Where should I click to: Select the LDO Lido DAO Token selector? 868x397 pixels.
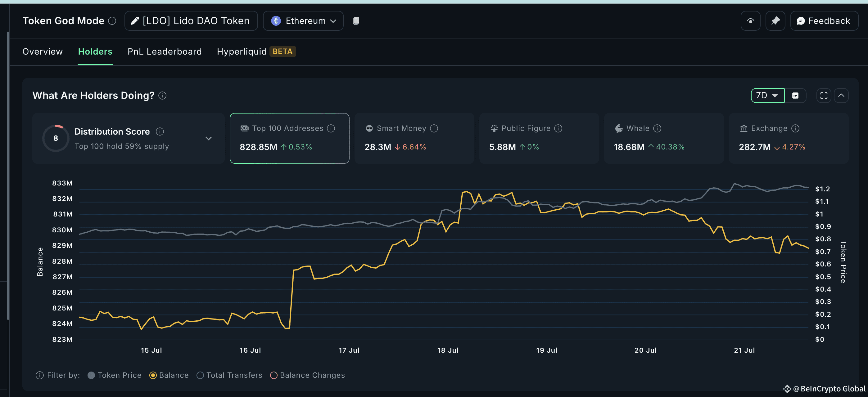191,21
